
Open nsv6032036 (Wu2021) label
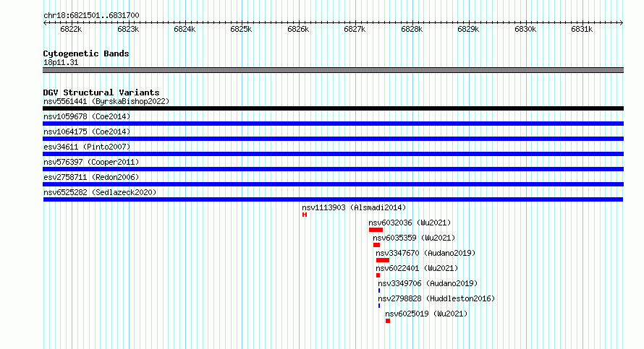tap(410, 223)
